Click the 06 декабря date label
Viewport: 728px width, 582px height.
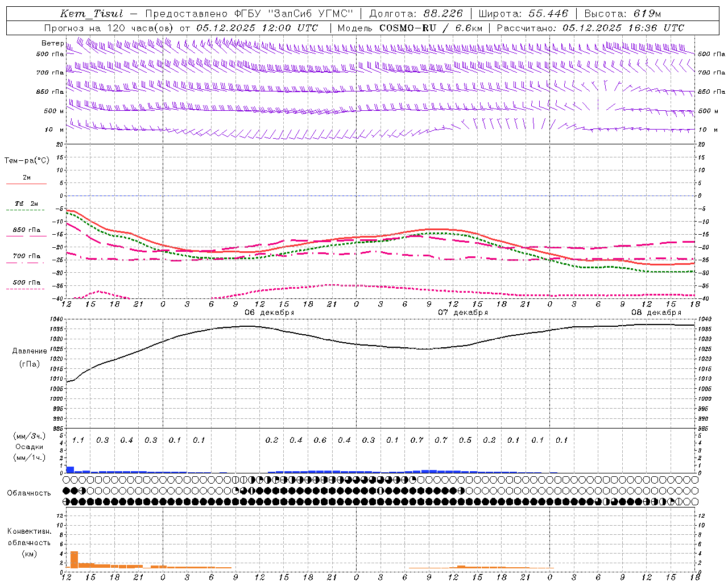point(270,312)
